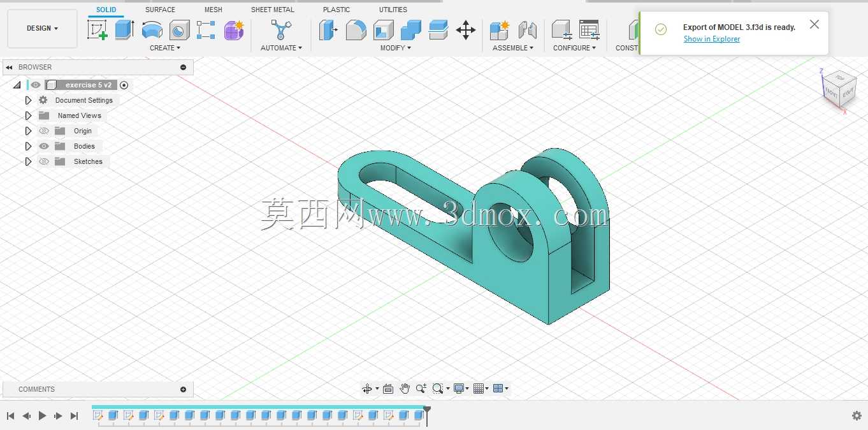868x430 pixels.
Task: Expand the Sketches folder
Action: coord(28,161)
